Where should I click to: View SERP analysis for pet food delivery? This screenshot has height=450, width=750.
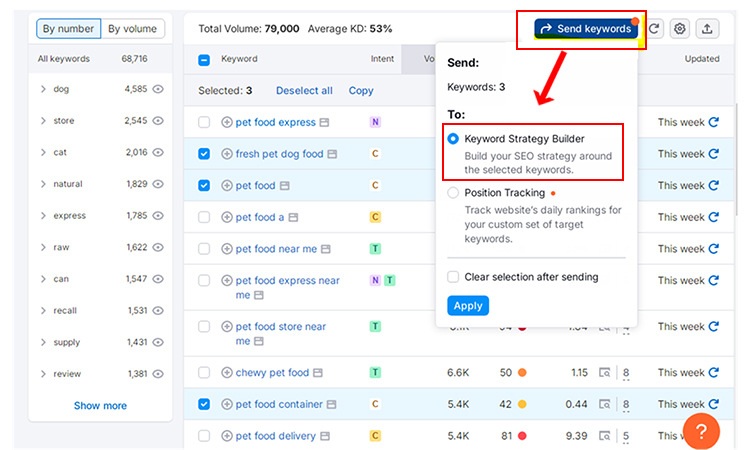[x=605, y=436]
